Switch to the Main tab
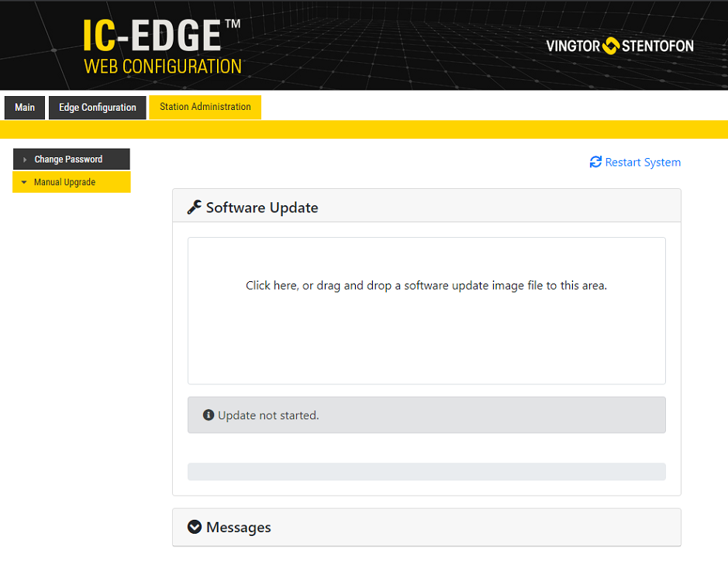 (25, 108)
